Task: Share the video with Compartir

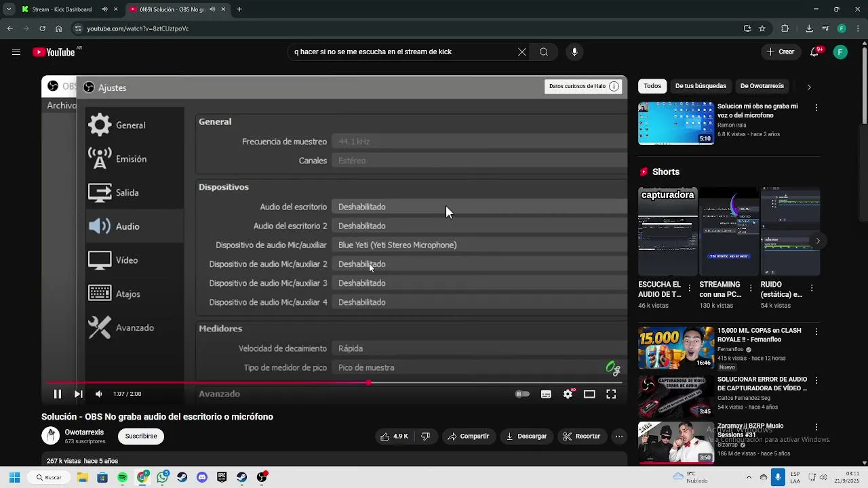Action: 468,436
